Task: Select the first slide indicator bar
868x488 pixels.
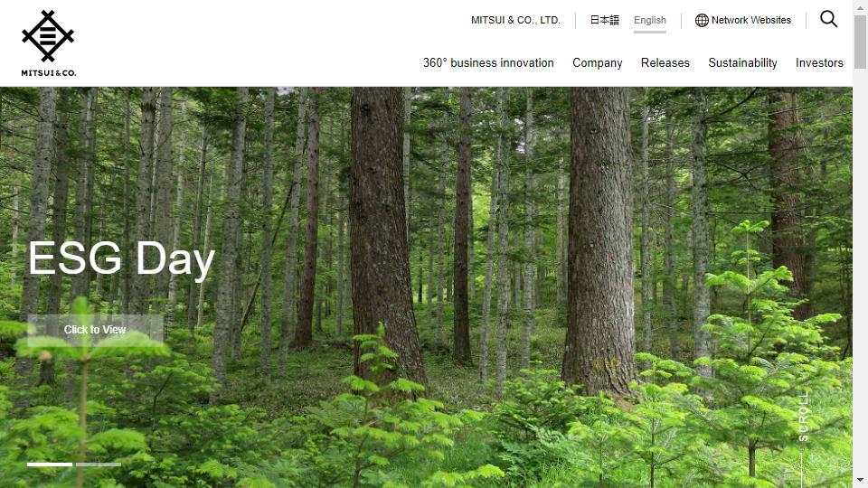Action: tap(50, 465)
